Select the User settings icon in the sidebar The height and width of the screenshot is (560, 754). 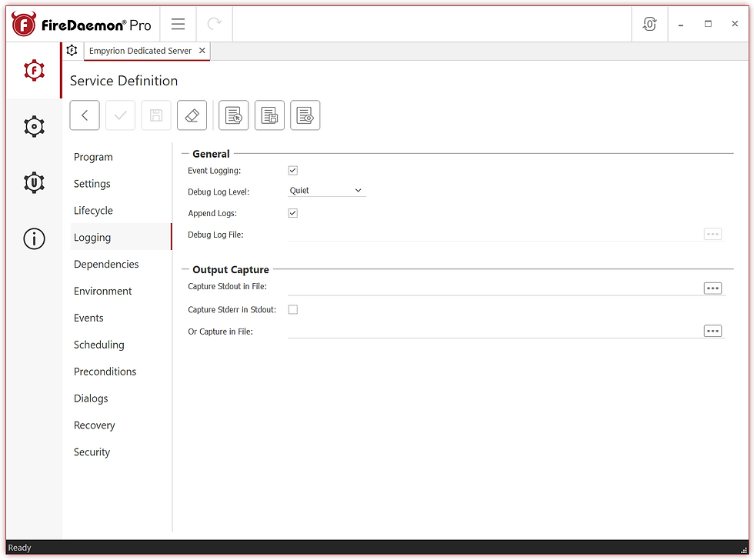click(34, 182)
